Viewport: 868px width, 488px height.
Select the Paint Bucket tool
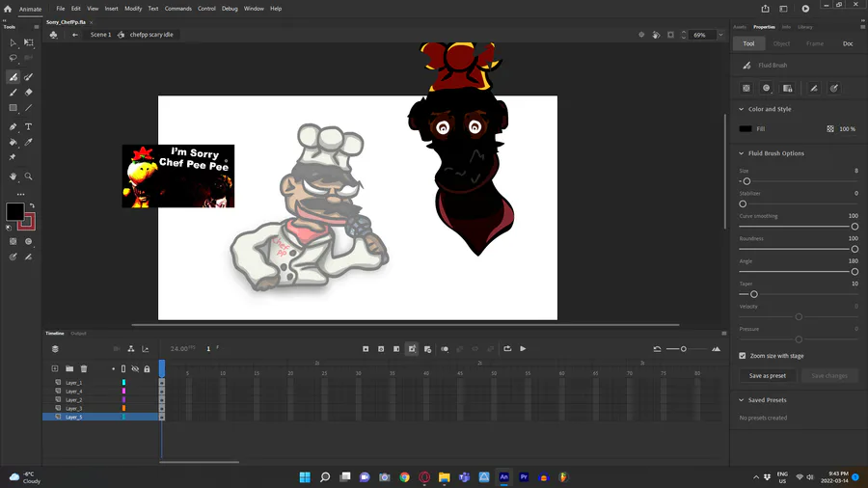point(13,142)
